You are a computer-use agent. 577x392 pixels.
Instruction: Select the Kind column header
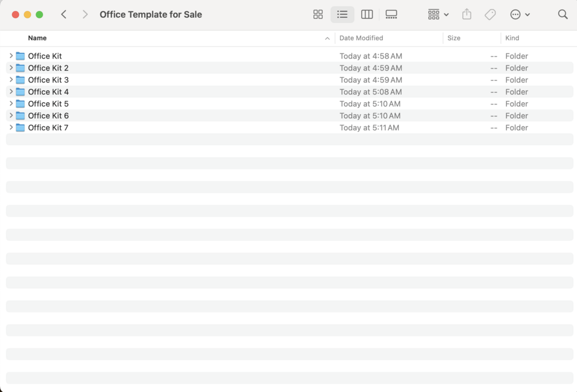tap(511, 38)
